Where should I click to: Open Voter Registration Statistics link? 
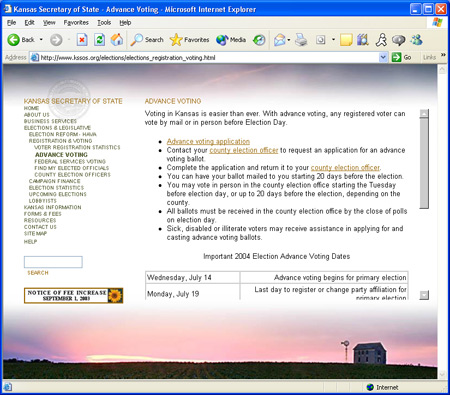click(x=77, y=147)
